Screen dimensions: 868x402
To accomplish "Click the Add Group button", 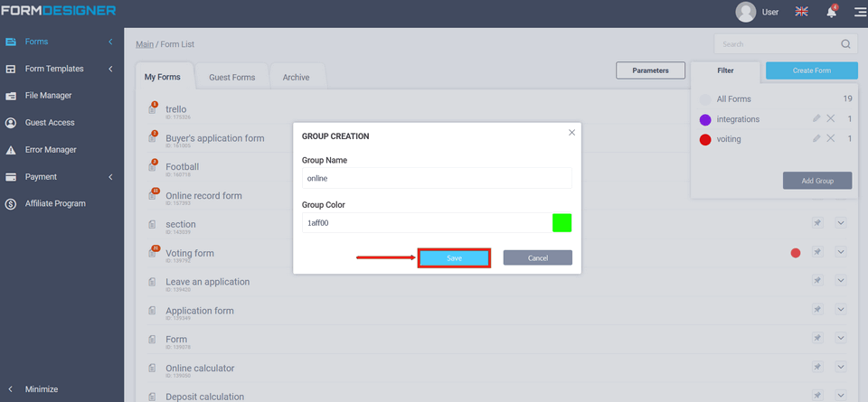I will pos(817,181).
